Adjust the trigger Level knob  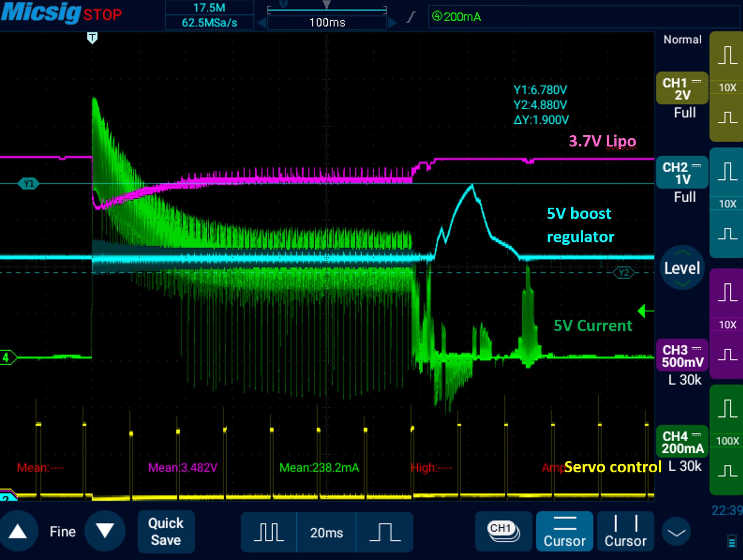[682, 268]
